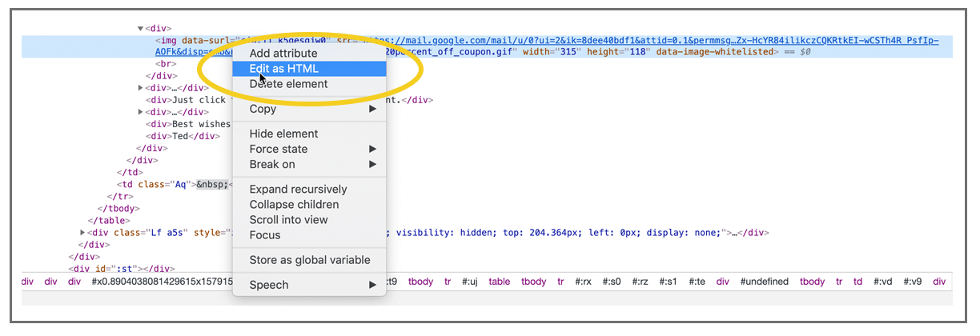
Task: Choose Add attribute from context menu
Action: [x=309, y=54]
